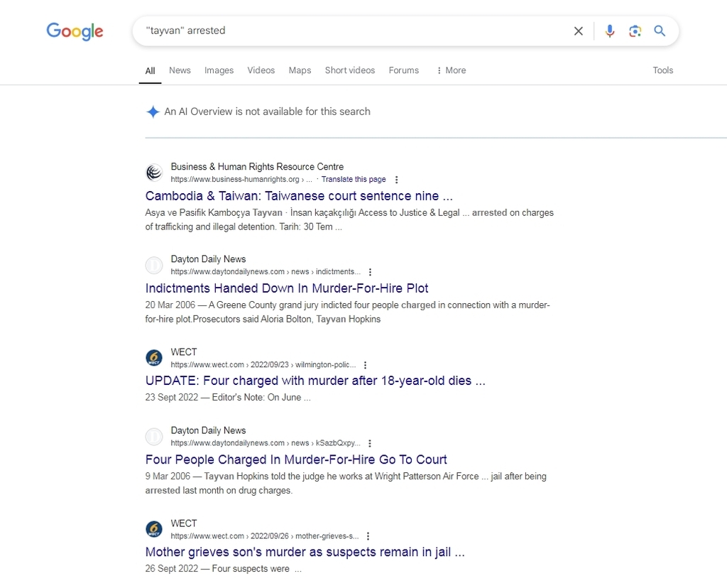Switch to the Images tab
Image resolution: width=727 pixels, height=588 pixels.
click(219, 70)
